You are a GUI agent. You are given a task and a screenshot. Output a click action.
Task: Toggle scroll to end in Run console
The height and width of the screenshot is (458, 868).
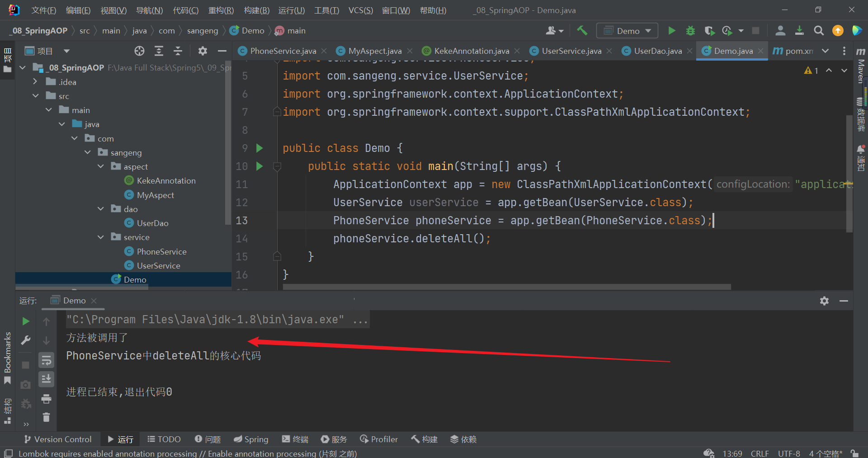46,379
